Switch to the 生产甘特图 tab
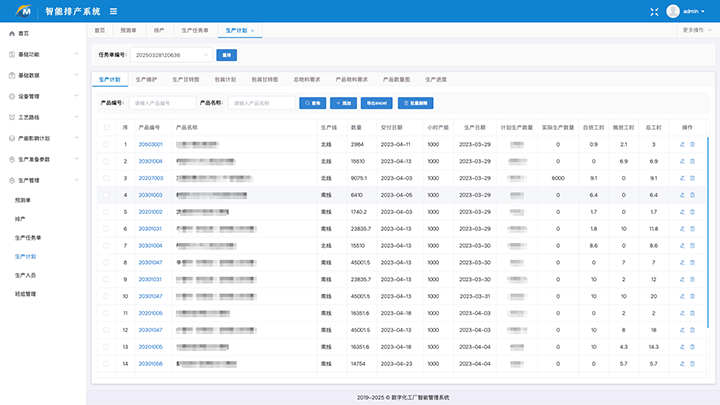The height and width of the screenshot is (405, 720). tap(185, 78)
